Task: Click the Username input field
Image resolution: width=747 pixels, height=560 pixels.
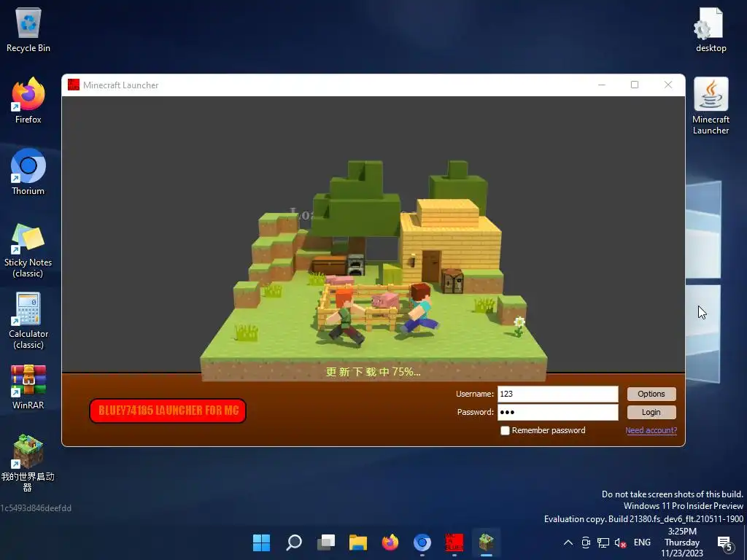Action: [558, 394]
